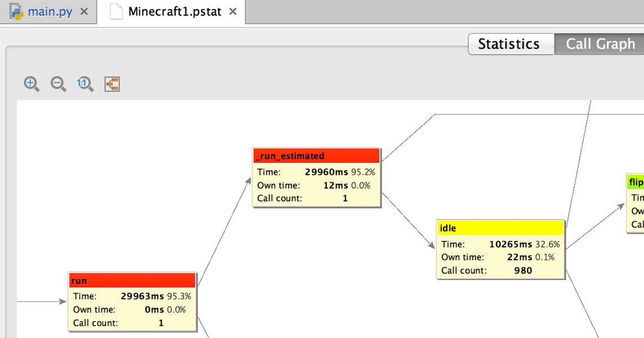
Task: Select the zoom-in magnifier in the toolbar
Action: (x=31, y=83)
